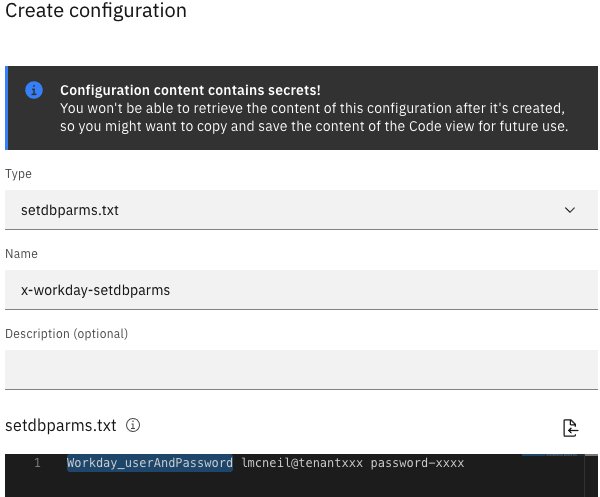The image size is (600, 497).
Task: Click the setdbparms.txt section heading text
Action: pyautogui.click(x=60, y=425)
